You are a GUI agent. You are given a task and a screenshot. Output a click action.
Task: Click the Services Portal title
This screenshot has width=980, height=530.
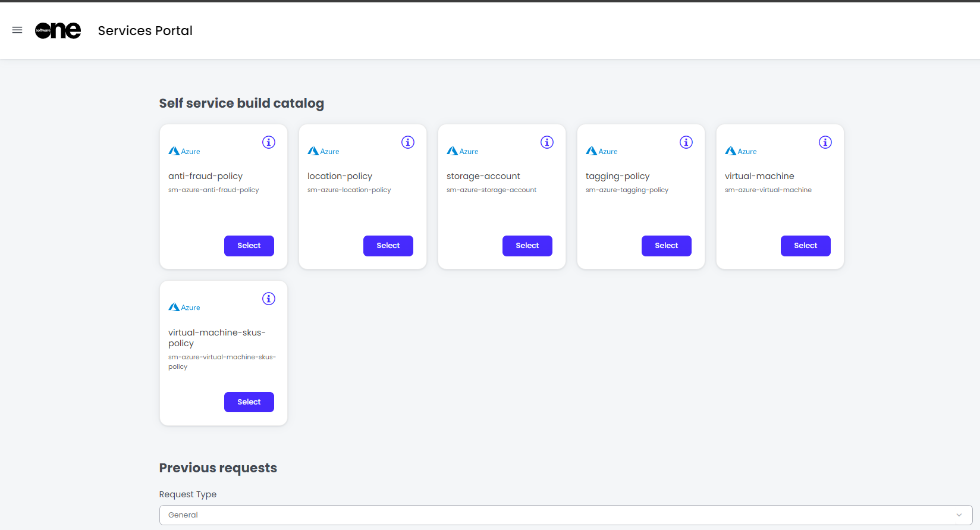point(145,30)
